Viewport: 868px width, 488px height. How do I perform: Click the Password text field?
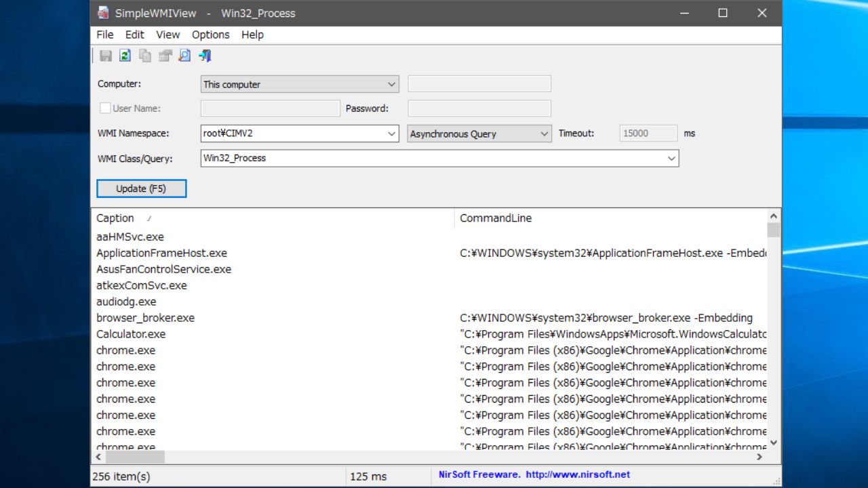pyautogui.click(x=479, y=108)
